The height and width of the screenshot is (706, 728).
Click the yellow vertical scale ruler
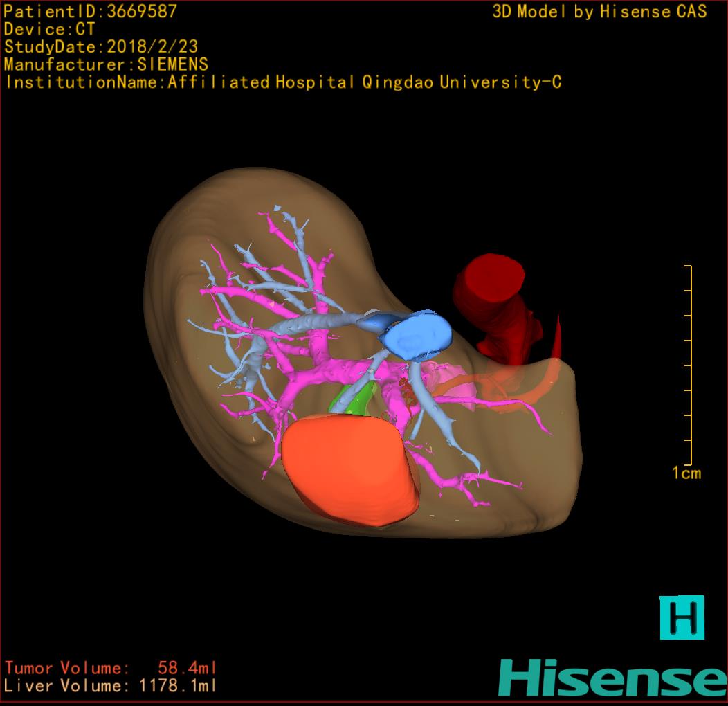pyautogui.click(x=689, y=365)
